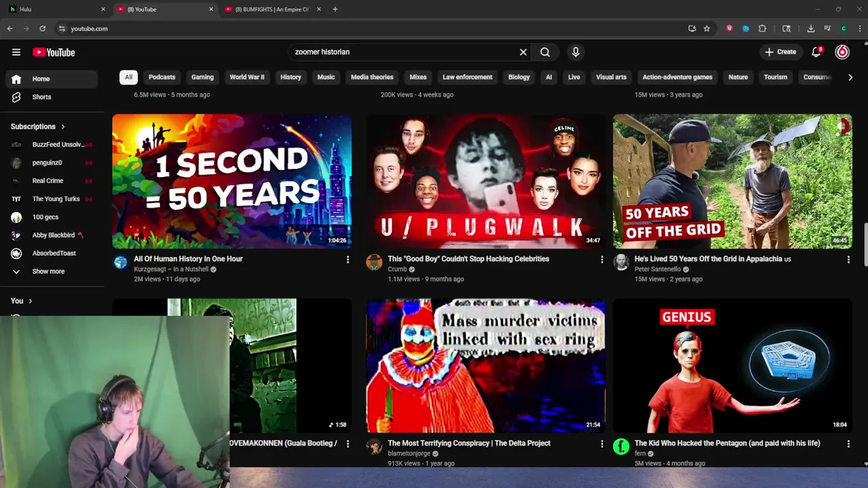The width and height of the screenshot is (868, 488).
Task: Bookmark the page with the star icon
Action: point(707,28)
